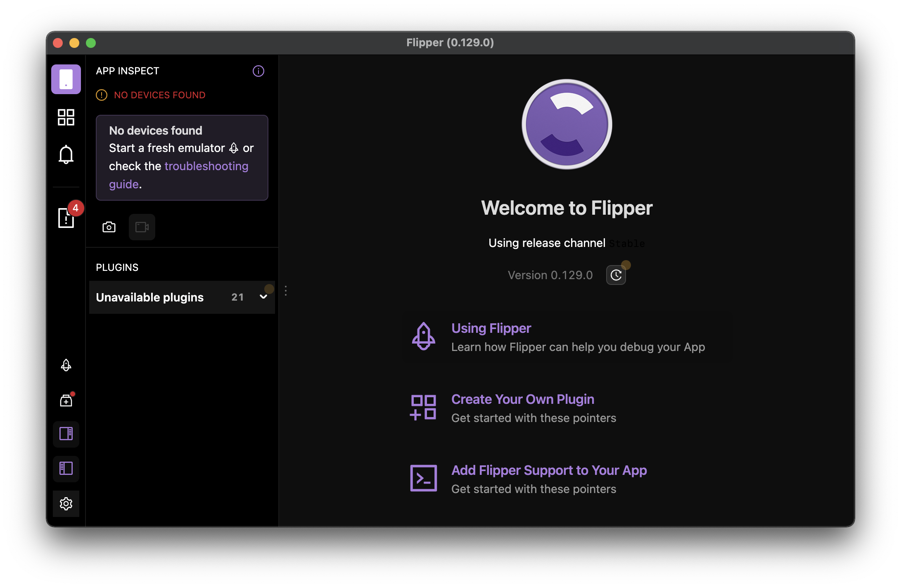This screenshot has height=588, width=901.
Task: Open Create Your Own Plugin
Action: coord(522,399)
